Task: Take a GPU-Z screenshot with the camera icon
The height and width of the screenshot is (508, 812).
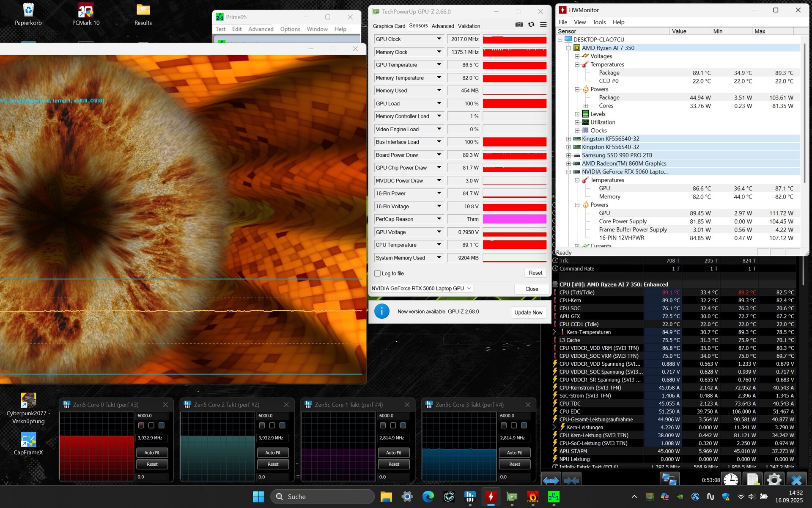Action: 519,25
